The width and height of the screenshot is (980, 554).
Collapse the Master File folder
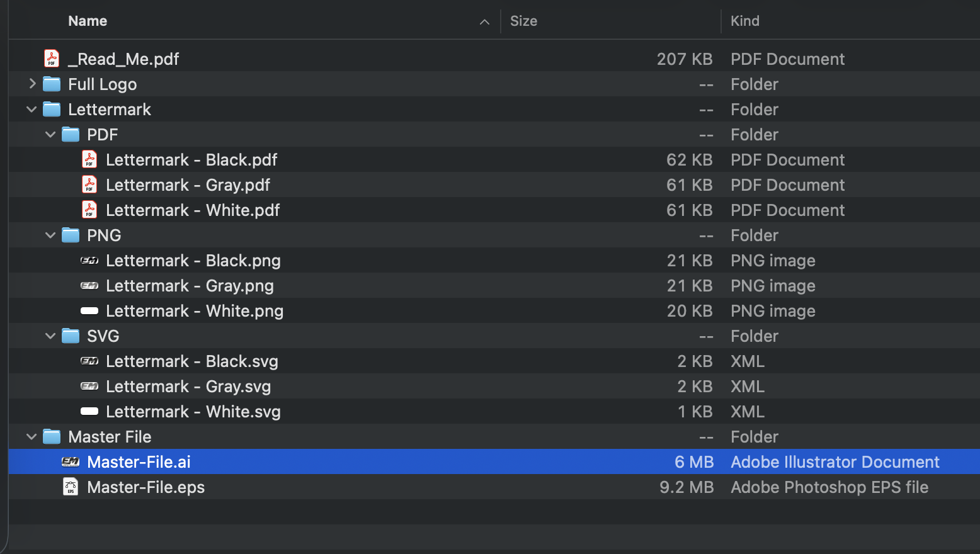click(31, 436)
